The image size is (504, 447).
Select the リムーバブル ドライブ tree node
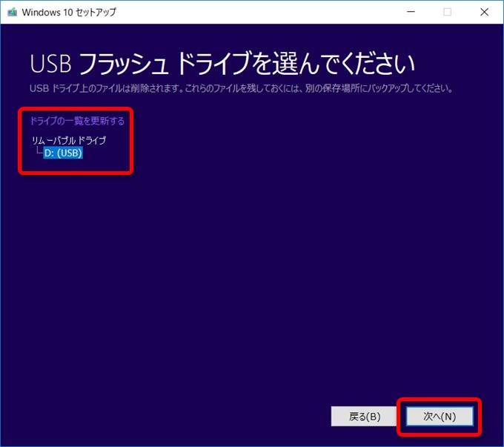(x=69, y=141)
